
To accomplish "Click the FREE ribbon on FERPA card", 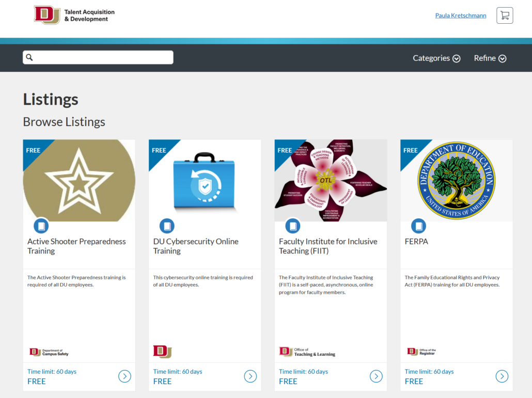I will click(x=411, y=150).
